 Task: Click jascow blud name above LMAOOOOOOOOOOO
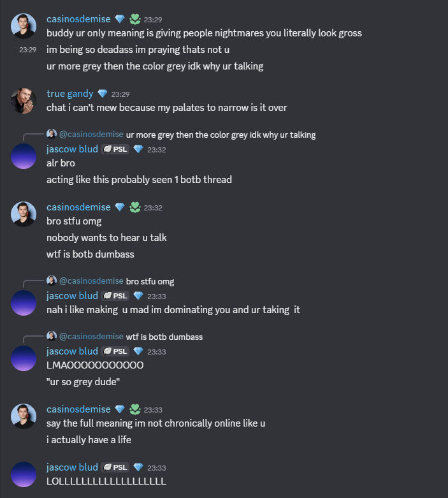[72, 351]
